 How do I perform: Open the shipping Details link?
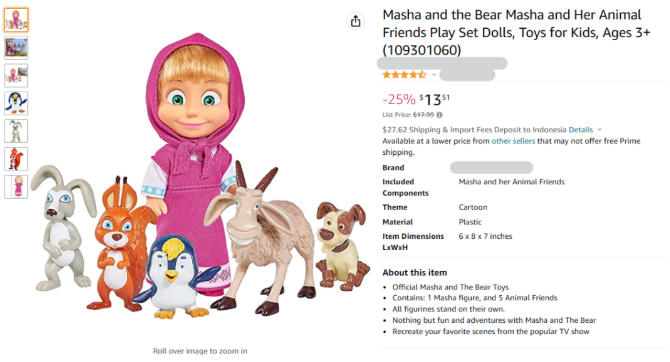pos(580,129)
